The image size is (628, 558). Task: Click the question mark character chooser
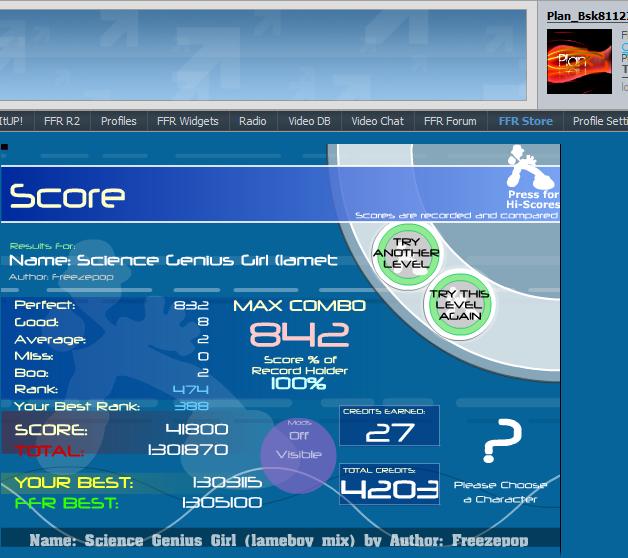click(502, 441)
